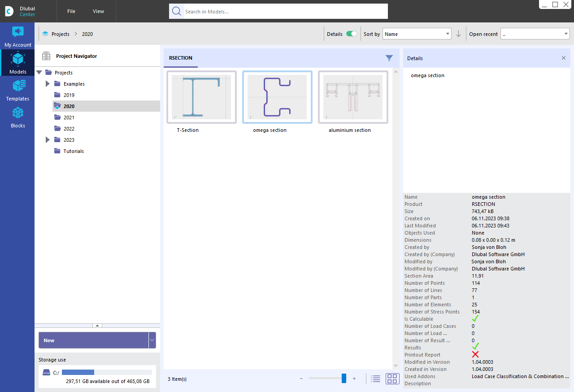Click the search magnifier icon
Image resolution: width=574 pixels, height=392 pixels.
click(x=176, y=11)
